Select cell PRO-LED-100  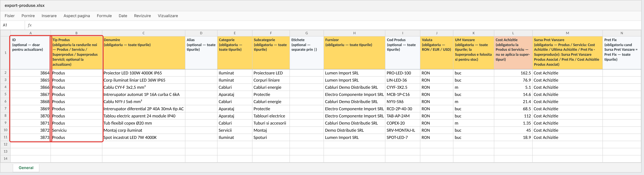[402, 73]
